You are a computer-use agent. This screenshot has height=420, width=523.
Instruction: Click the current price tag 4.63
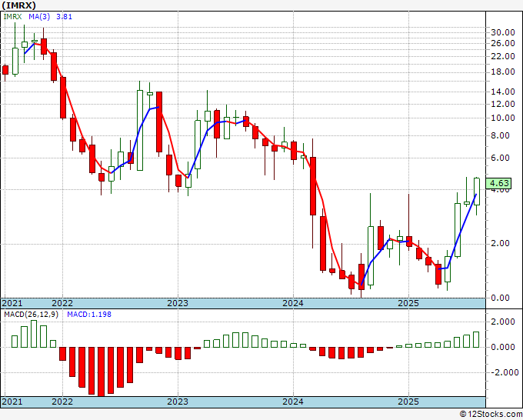[x=498, y=183]
